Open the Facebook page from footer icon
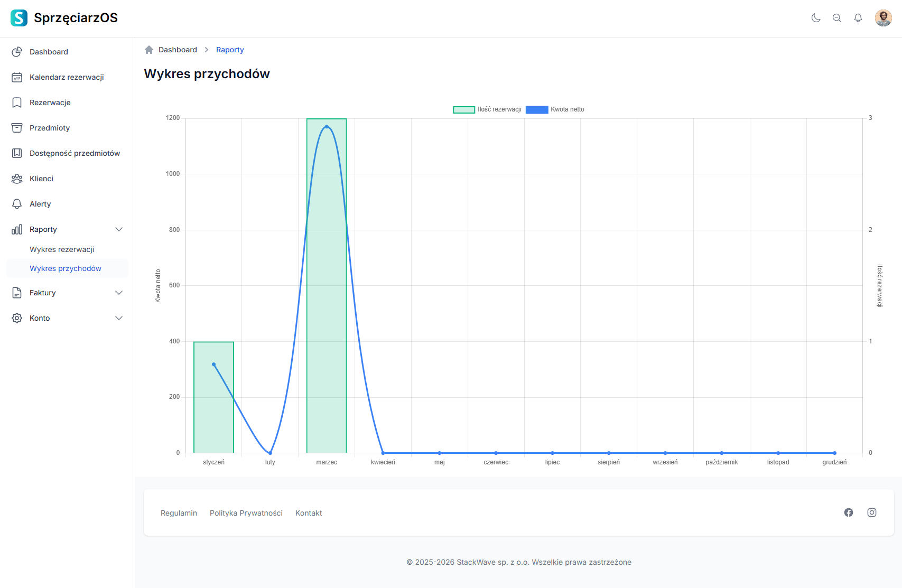The width and height of the screenshot is (902, 588). [x=849, y=512]
